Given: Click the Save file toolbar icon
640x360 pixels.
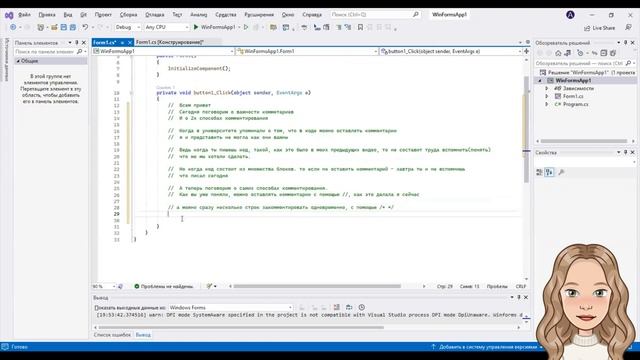Looking at the screenshot, I should click(64, 27).
